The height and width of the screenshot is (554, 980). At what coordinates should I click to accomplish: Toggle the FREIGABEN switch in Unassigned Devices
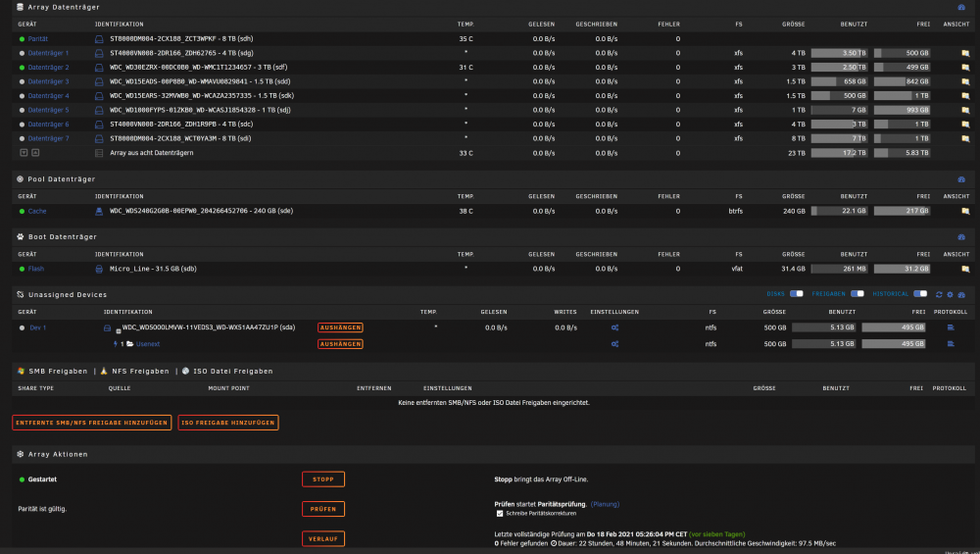pyautogui.click(x=857, y=294)
